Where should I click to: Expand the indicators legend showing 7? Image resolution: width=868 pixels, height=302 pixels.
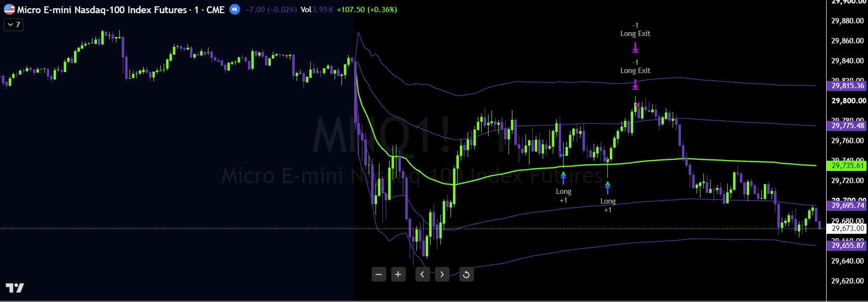point(14,24)
